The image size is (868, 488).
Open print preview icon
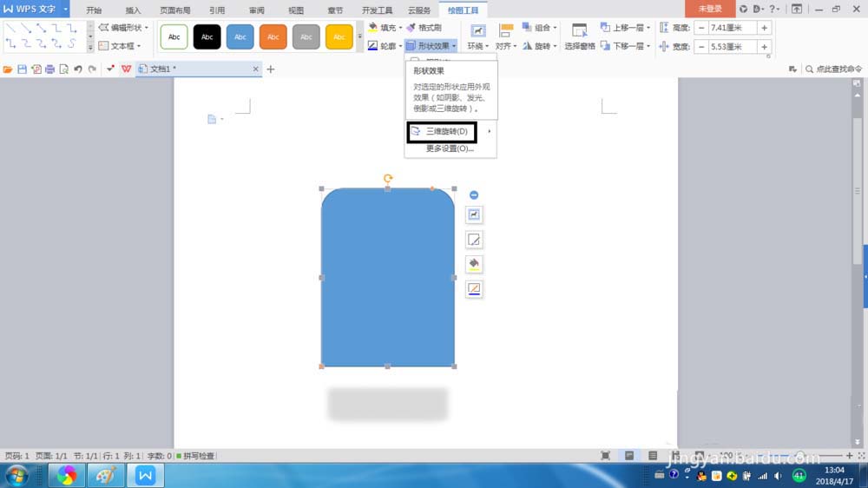(x=63, y=69)
